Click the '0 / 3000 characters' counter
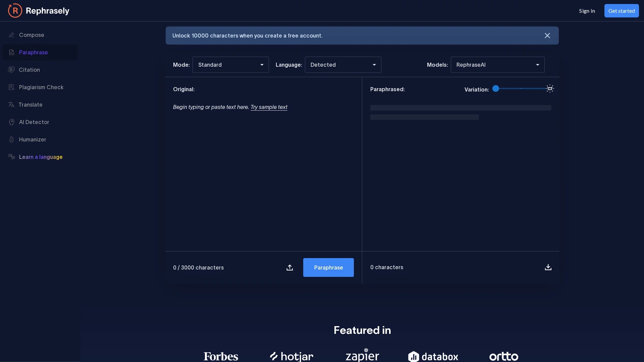 (x=198, y=267)
